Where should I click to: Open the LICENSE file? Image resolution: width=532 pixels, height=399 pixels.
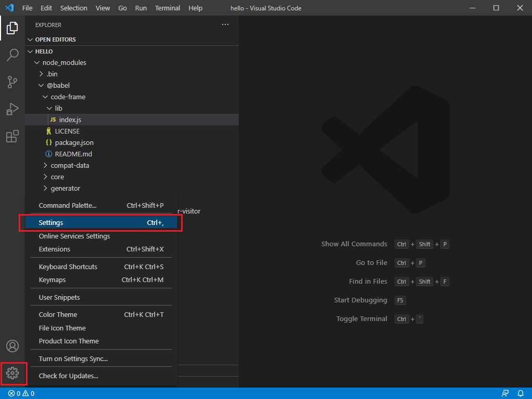click(x=132, y=131)
